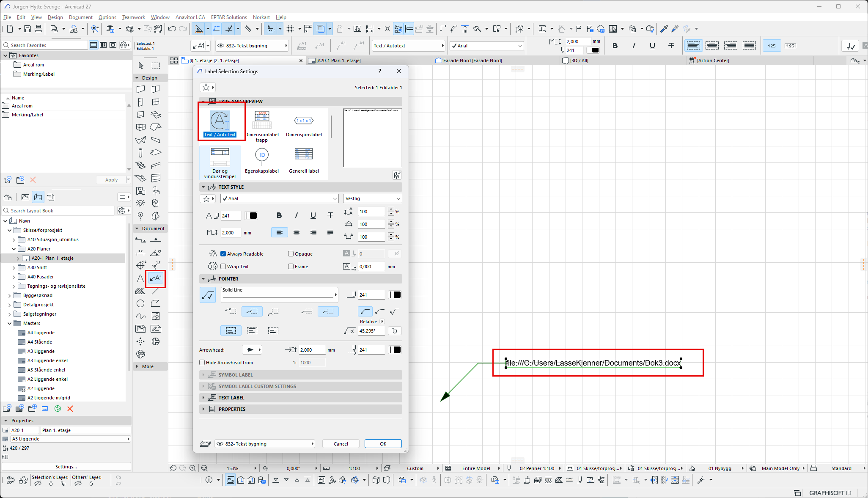Open the Document menu

80,17
